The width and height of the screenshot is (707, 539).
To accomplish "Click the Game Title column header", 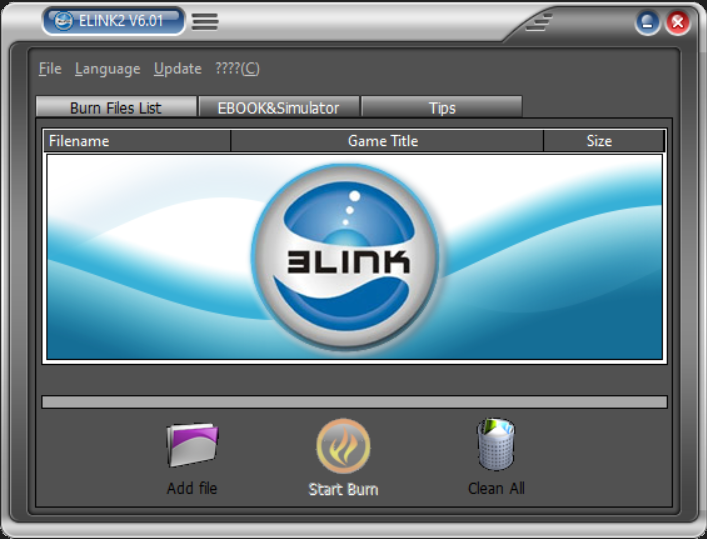I will 387,141.
